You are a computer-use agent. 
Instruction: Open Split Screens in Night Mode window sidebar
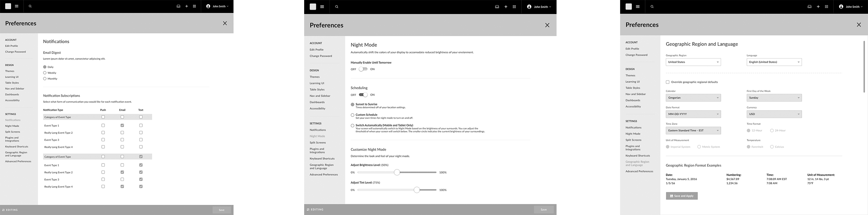pos(318,143)
